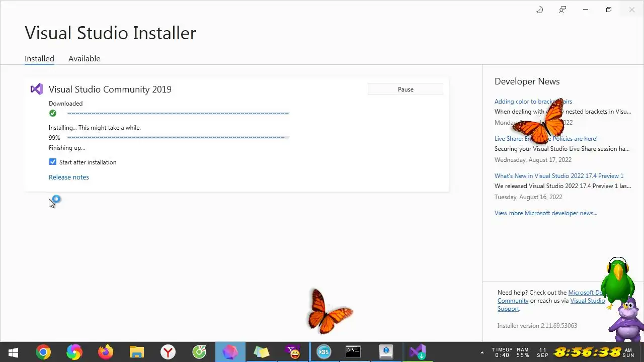Click the colorful swirl taskbar icon
644x362 pixels.
tap(74, 352)
